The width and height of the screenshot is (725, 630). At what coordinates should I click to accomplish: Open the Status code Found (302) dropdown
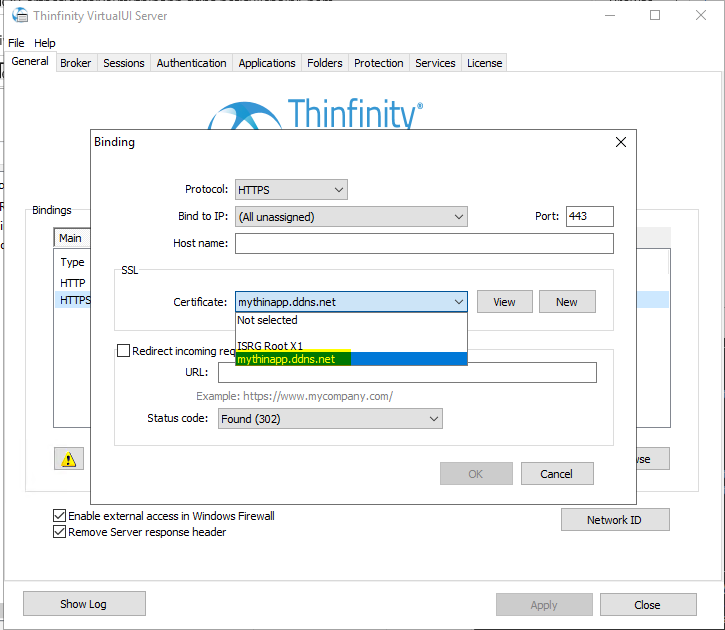click(x=330, y=419)
